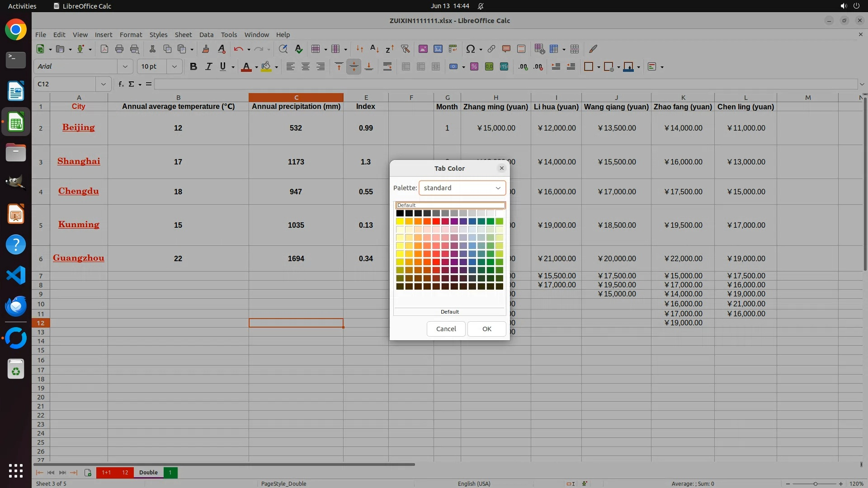Toggle Italic formatting

pos(208,66)
